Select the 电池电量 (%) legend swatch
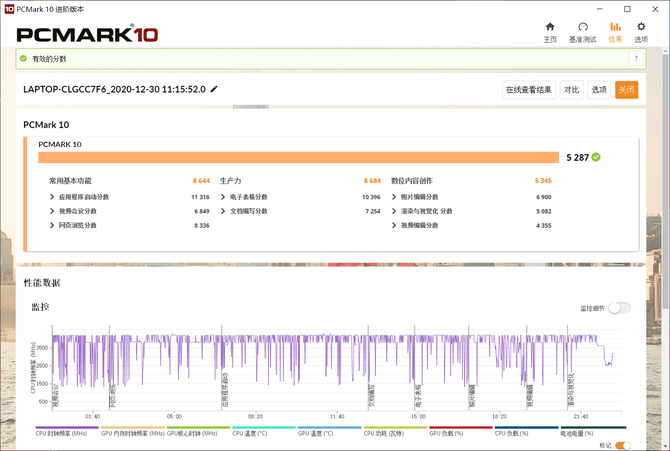This screenshot has width=670, height=451. [593, 427]
